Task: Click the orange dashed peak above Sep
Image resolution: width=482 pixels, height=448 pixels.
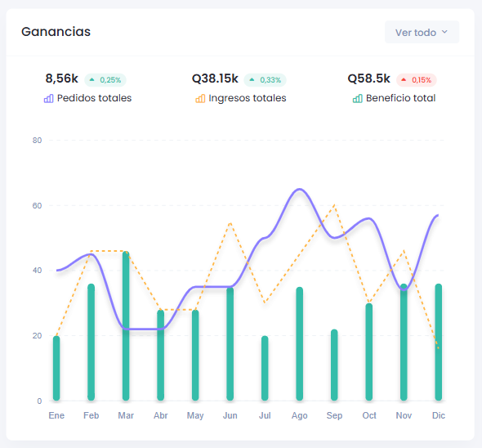Action: (334, 205)
